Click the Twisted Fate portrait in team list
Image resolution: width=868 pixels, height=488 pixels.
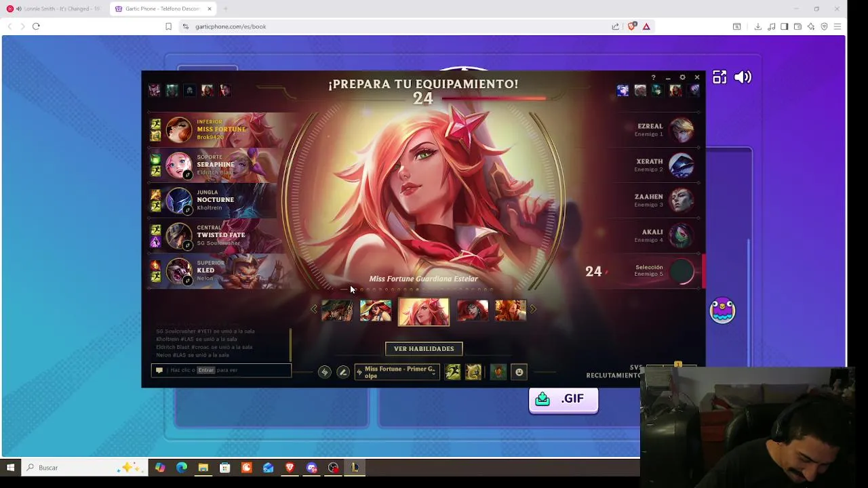pos(179,235)
